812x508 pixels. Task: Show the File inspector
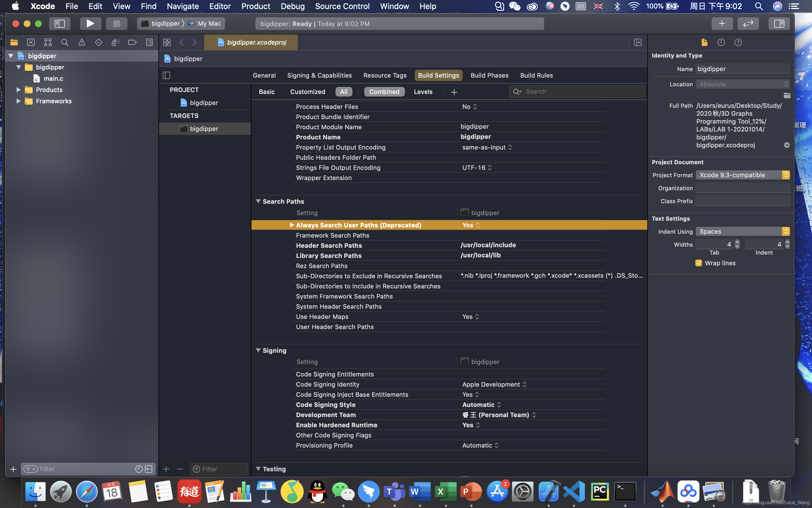pos(704,42)
